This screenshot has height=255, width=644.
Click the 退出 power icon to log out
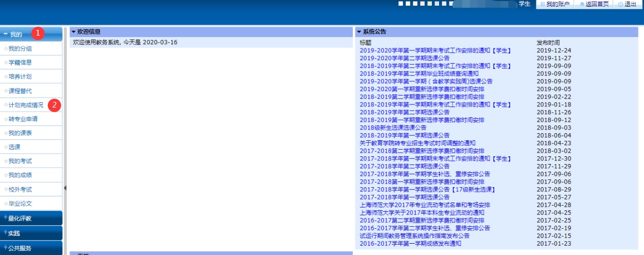(620, 4)
